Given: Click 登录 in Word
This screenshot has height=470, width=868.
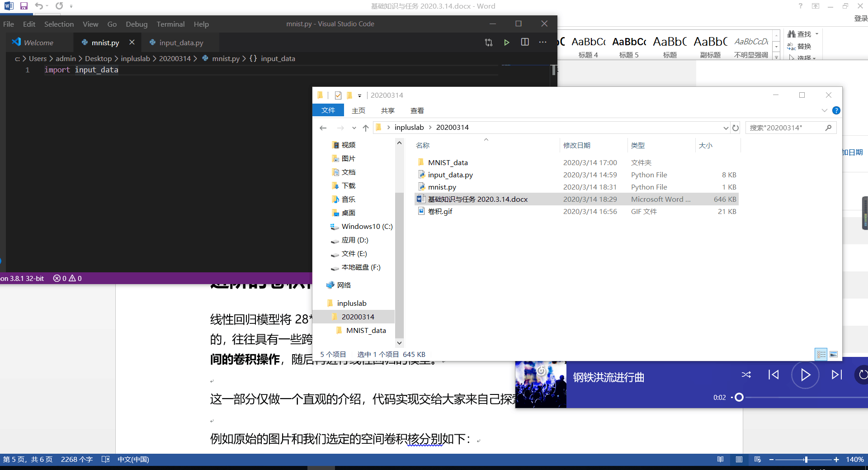Looking at the screenshot, I should (861, 19).
